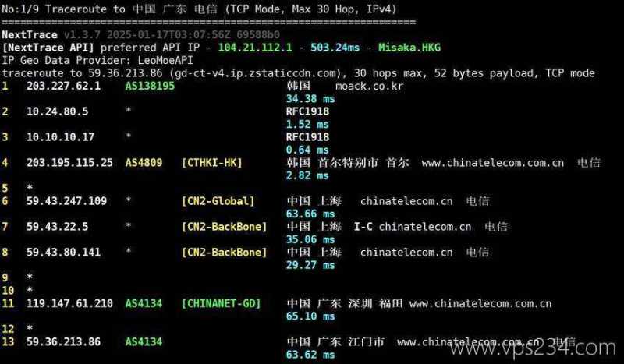Click the Misaka.HKG node name
The image size is (624, 364).
(x=409, y=48)
